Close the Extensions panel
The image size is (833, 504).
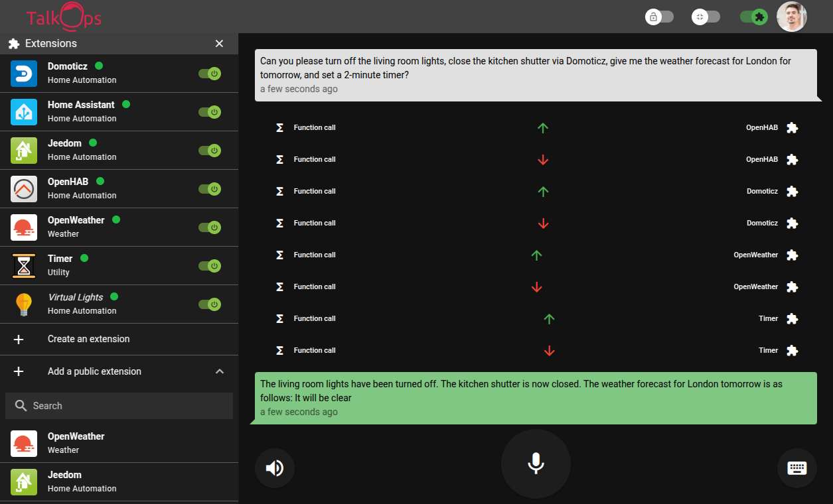click(x=219, y=44)
